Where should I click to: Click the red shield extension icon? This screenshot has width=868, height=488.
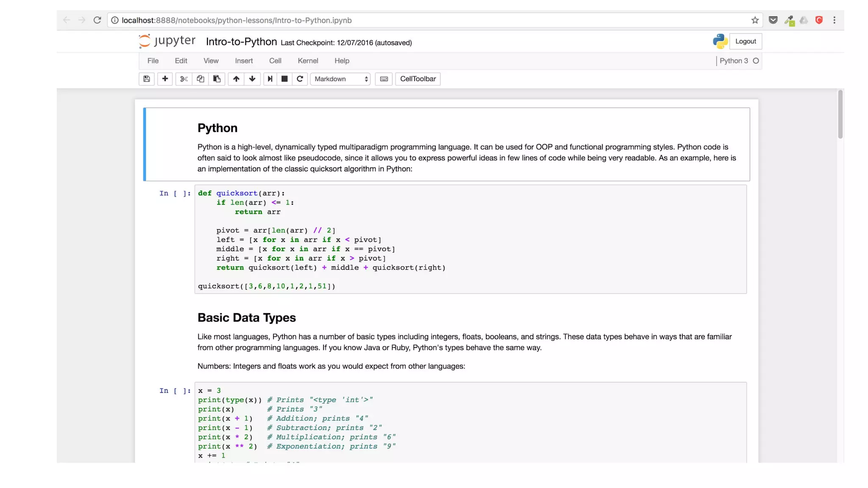819,20
